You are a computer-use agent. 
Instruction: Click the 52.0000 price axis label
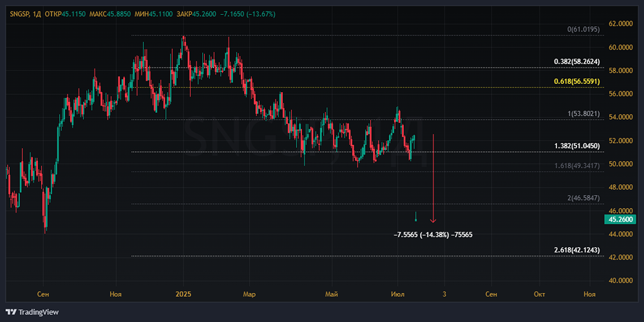point(620,141)
